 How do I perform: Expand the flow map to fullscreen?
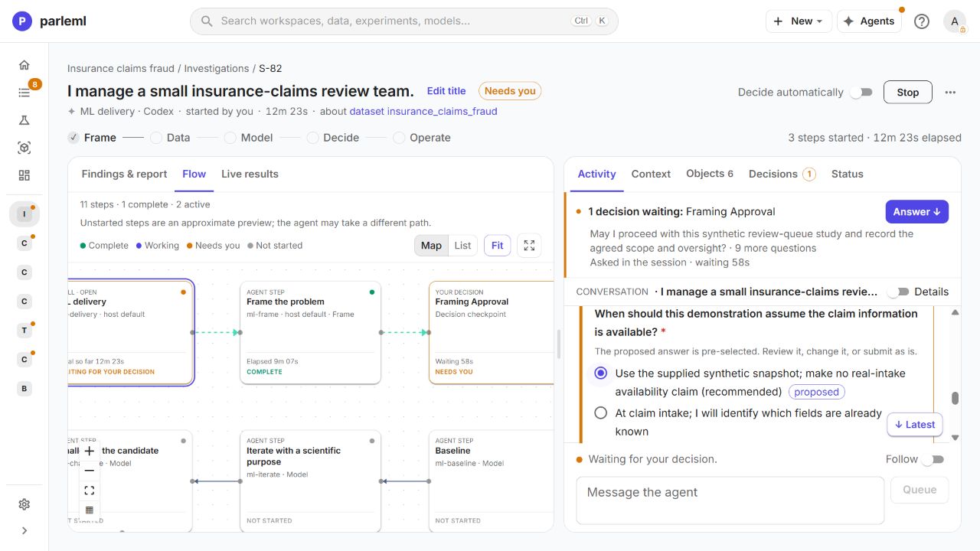click(x=529, y=246)
